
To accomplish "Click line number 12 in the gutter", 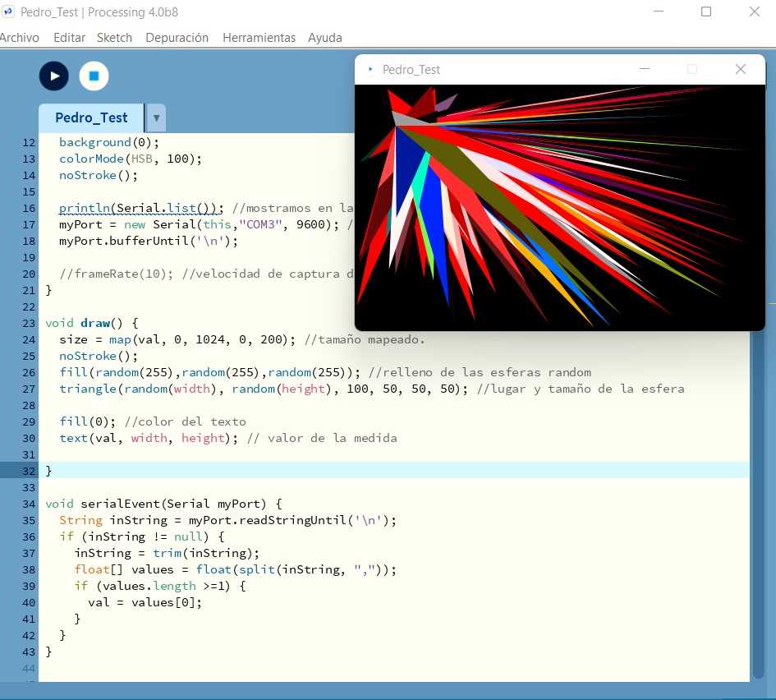I will tap(29, 143).
